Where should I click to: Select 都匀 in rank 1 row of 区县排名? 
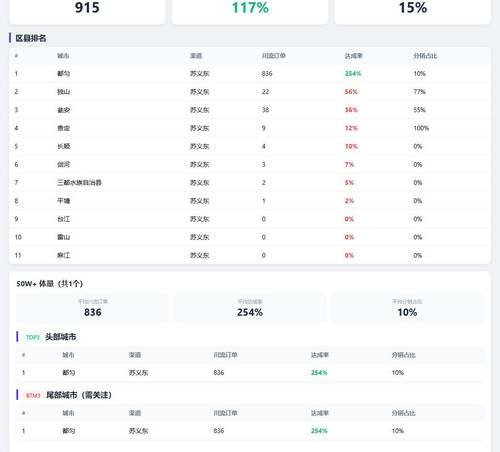[x=63, y=74]
